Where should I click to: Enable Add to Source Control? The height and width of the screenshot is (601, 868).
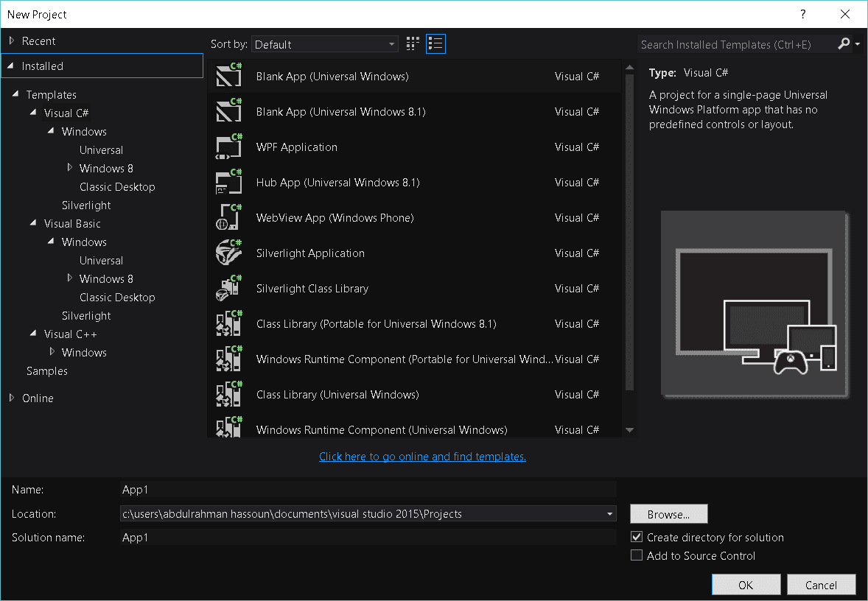point(637,555)
